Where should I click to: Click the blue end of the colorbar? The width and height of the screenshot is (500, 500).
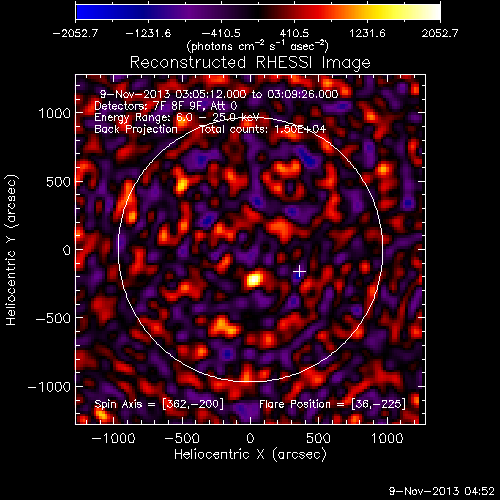[83, 12]
